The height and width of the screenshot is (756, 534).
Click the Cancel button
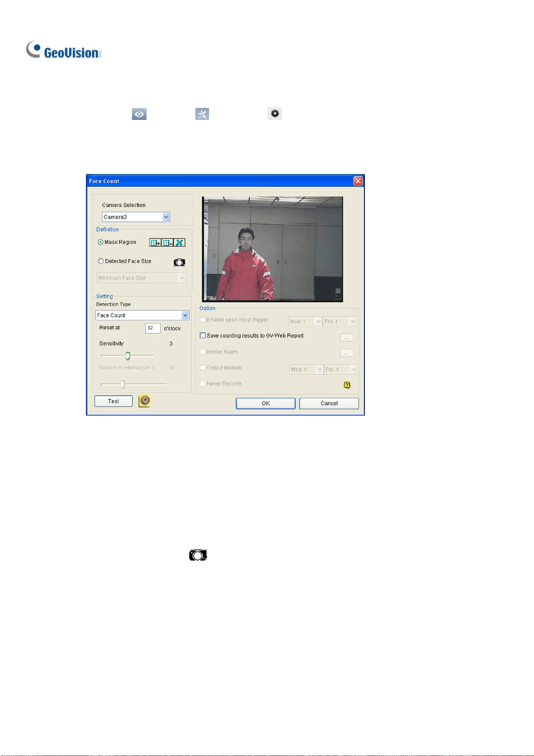(x=329, y=403)
